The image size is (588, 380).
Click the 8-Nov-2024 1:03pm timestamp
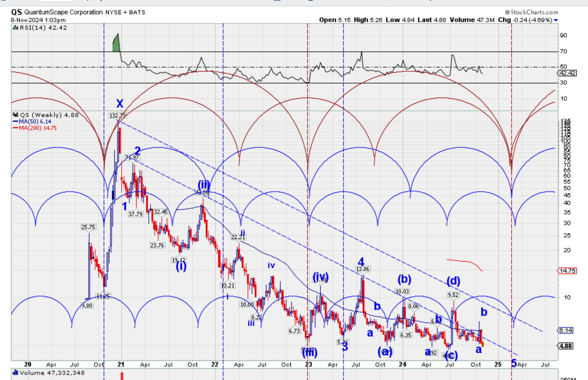pos(38,20)
